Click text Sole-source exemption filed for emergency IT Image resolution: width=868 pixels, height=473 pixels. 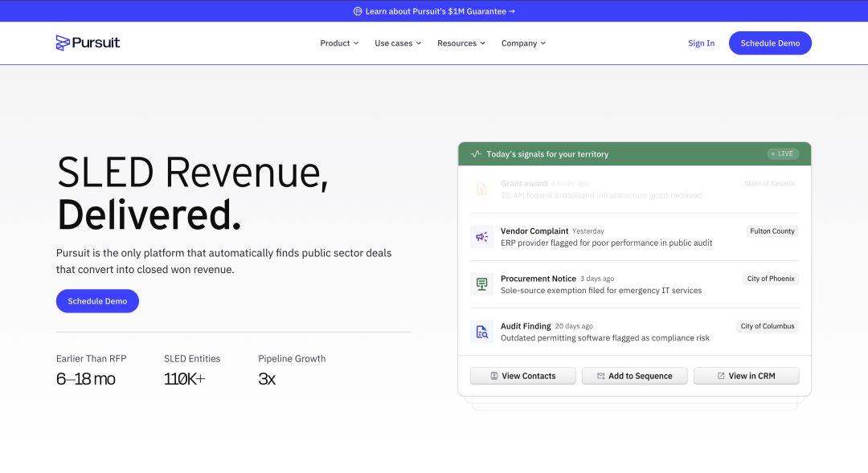coord(601,291)
